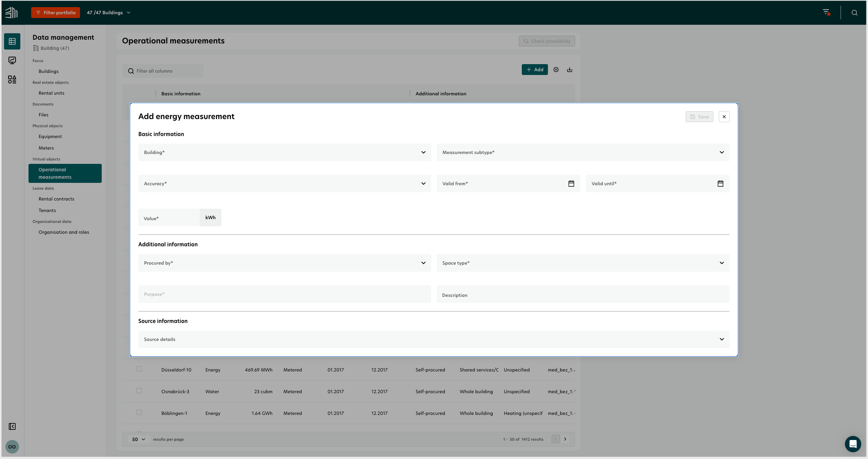Click the Böblingen-1 building name cell
Viewport: 868px width, 459px height.
pyautogui.click(x=174, y=413)
